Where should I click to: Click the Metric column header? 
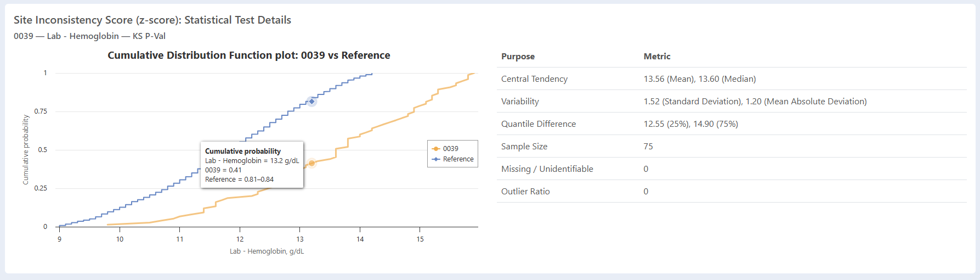[656, 57]
